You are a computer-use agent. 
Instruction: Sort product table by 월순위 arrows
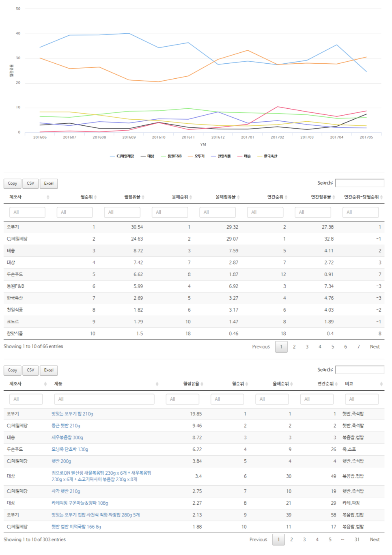(247, 384)
